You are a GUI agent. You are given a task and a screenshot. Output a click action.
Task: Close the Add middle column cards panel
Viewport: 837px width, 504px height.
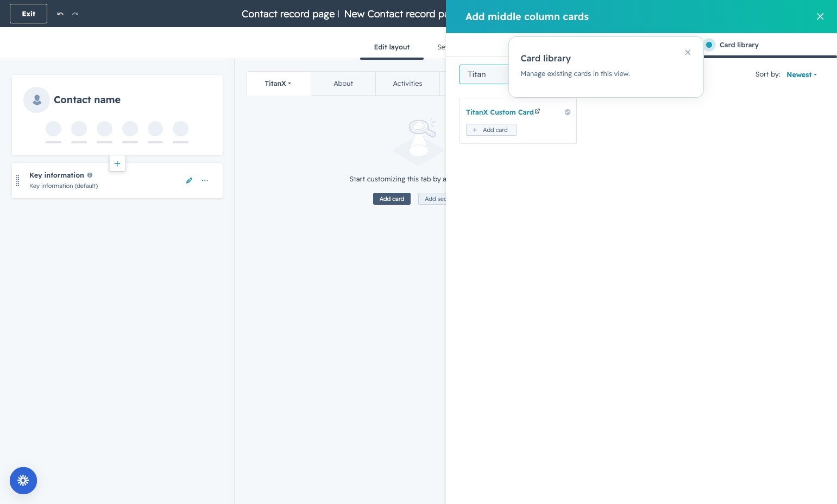[x=820, y=17]
